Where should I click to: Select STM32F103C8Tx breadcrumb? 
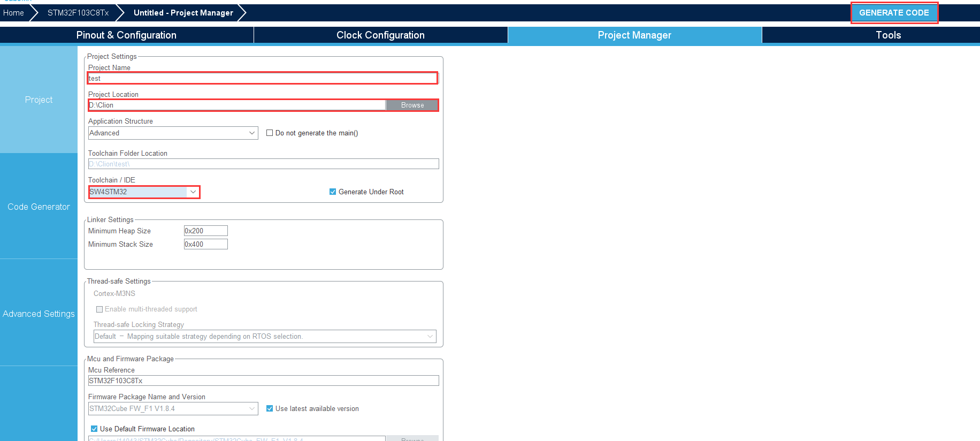tap(78, 13)
